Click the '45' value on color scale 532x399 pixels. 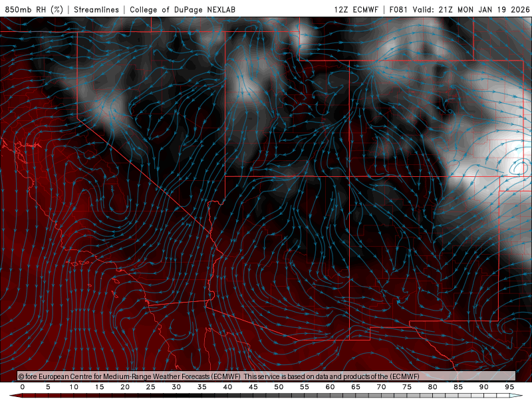coord(253,387)
